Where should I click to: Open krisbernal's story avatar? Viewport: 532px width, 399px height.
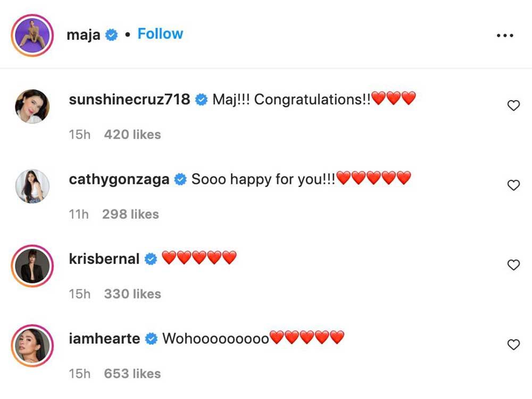point(32,265)
